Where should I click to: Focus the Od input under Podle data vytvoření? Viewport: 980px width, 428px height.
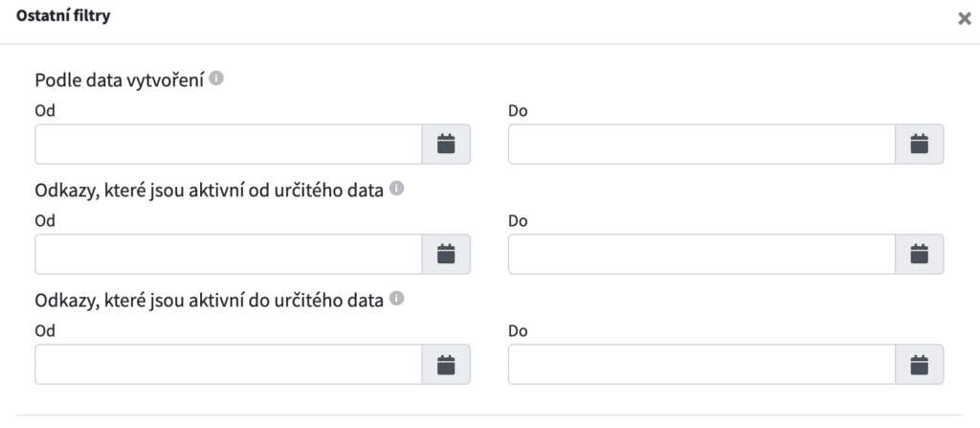[228, 144]
